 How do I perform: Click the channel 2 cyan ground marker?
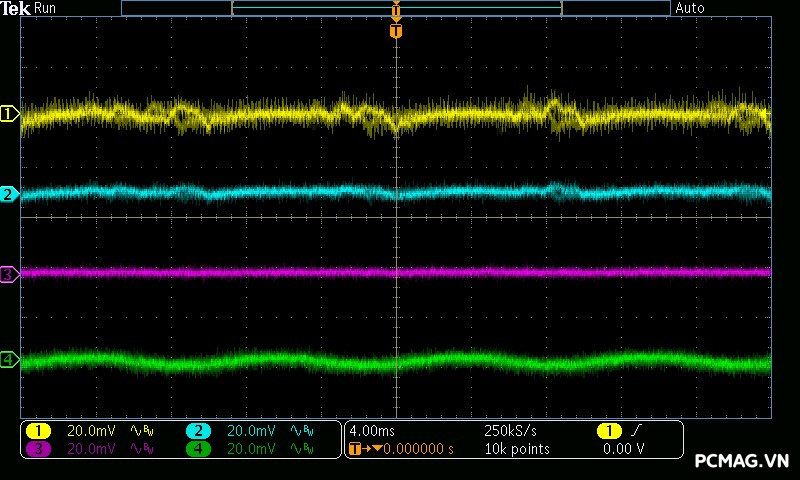(x=9, y=194)
